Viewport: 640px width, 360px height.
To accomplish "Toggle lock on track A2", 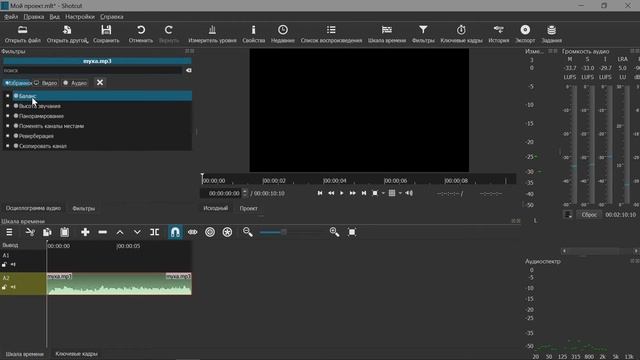I will [x=4, y=287].
